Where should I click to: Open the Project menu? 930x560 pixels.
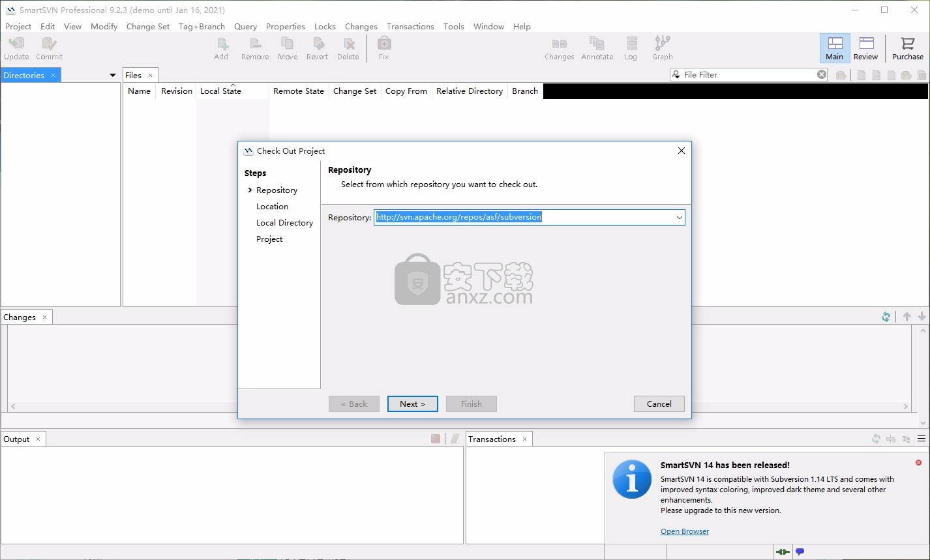[18, 27]
